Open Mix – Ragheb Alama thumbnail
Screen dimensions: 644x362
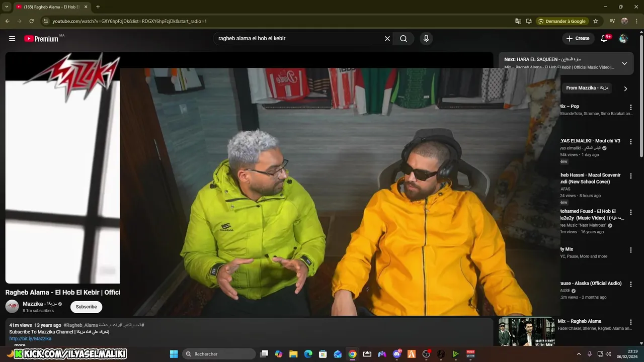tap(527, 332)
